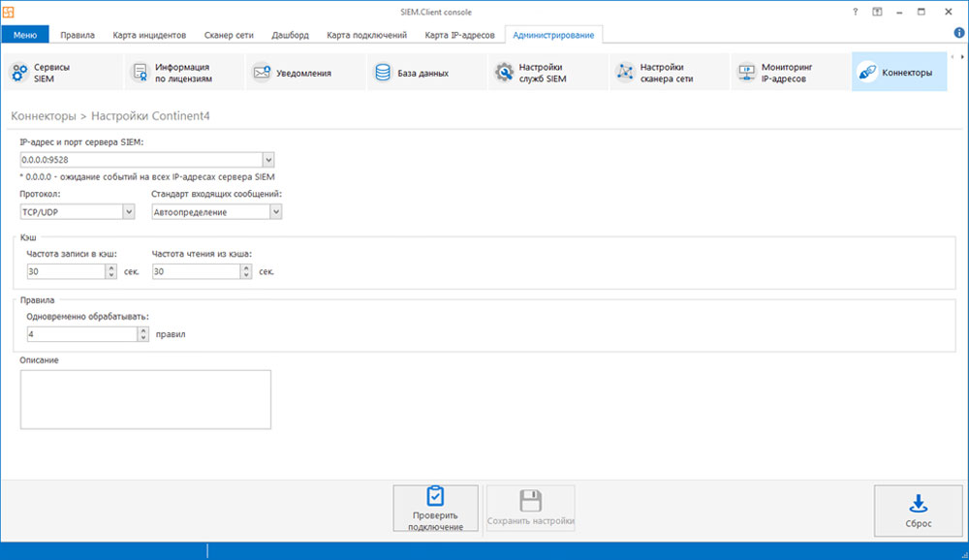Click the Проверить подключение button

[x=436, y=508]
